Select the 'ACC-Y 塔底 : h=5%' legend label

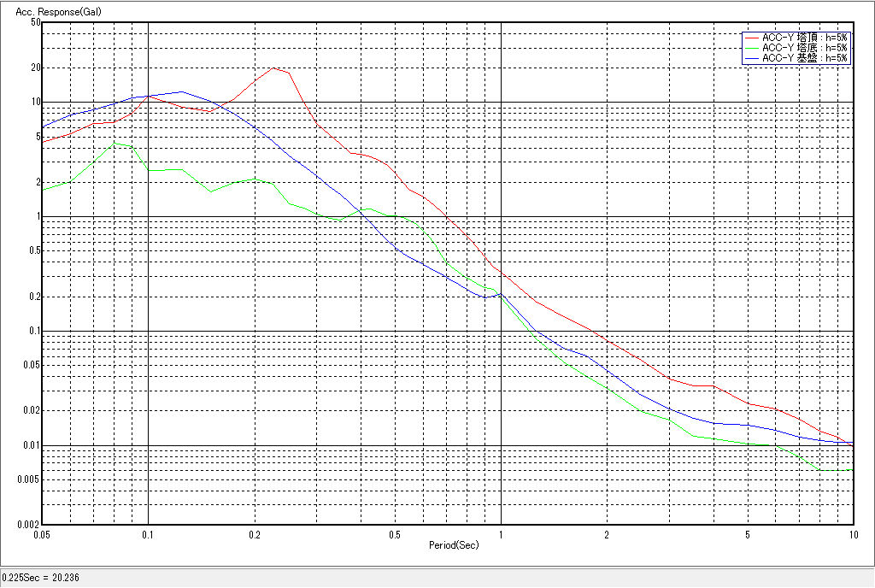coord(804,48)
